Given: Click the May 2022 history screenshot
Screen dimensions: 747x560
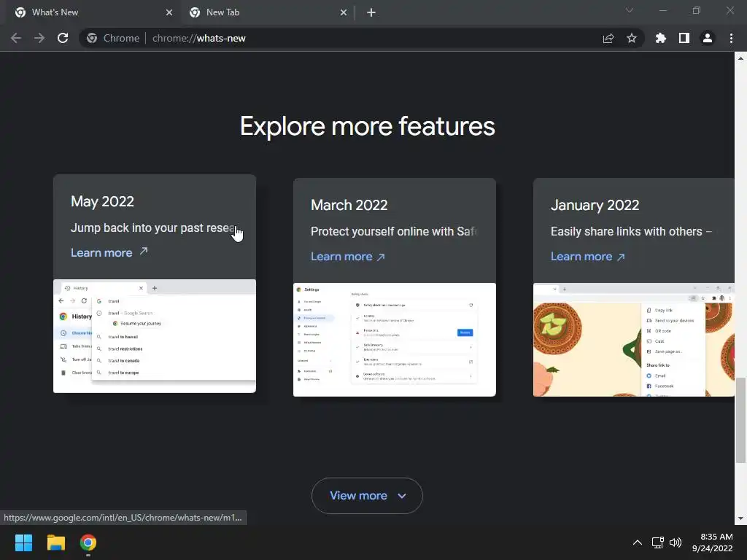Looking at the screenshot, I should tap(155, 336).
